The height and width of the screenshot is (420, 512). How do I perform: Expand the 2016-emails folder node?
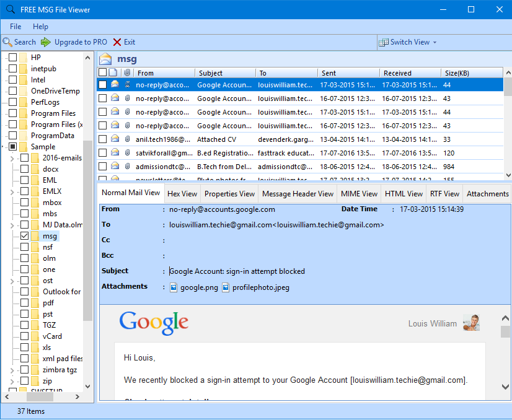[12, 159]
